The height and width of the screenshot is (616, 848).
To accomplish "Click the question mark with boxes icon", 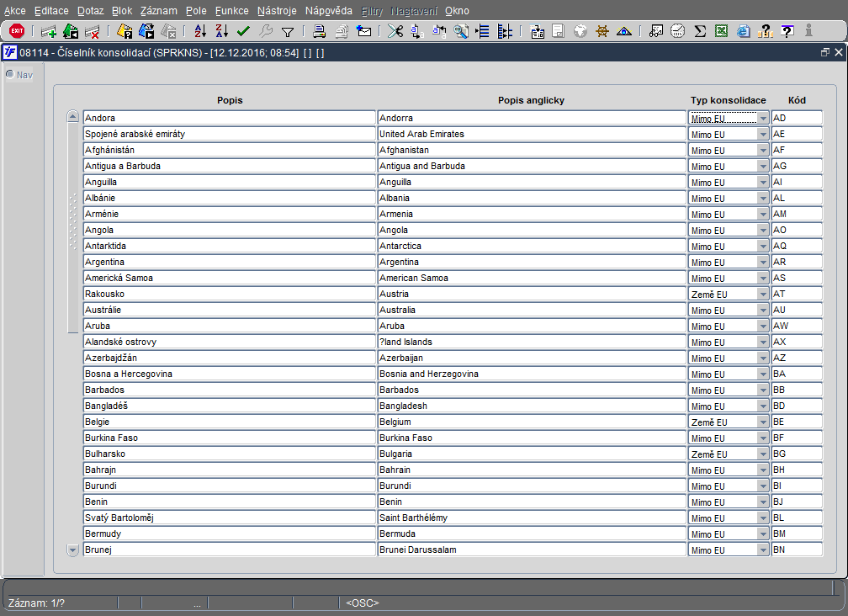I will 766,31.
